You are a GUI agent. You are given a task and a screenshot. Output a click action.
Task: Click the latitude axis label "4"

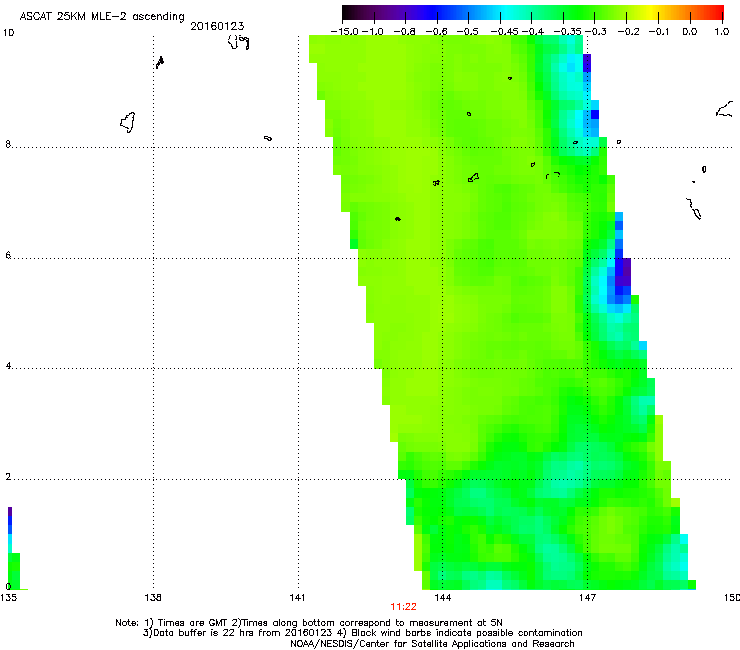click(8, 365)
